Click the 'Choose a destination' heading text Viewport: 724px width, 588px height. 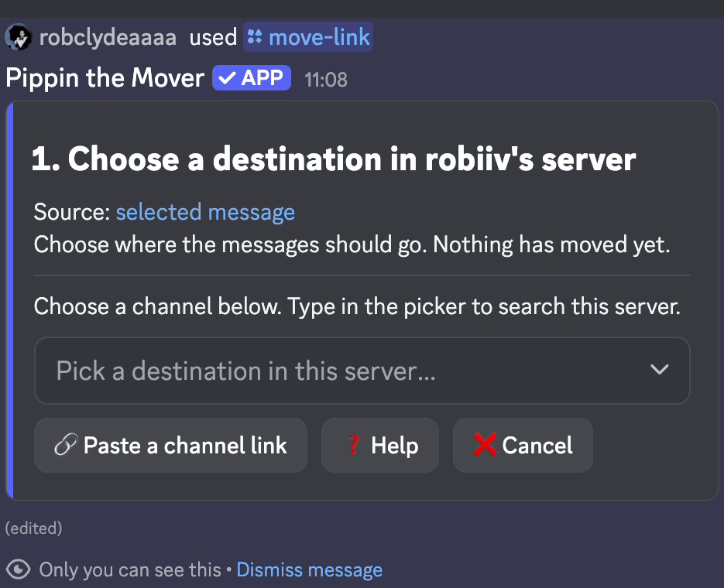coord(334,159)
